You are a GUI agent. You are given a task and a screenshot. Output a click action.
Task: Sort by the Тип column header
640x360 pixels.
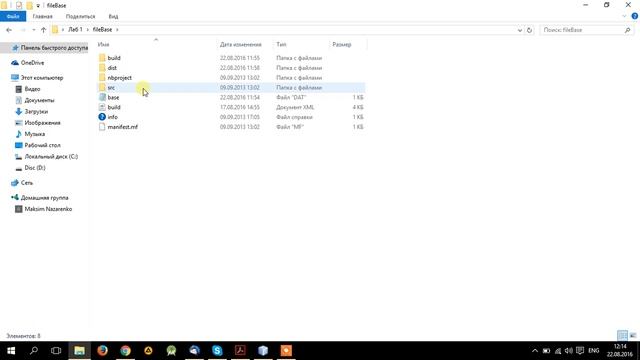point(281,44)
